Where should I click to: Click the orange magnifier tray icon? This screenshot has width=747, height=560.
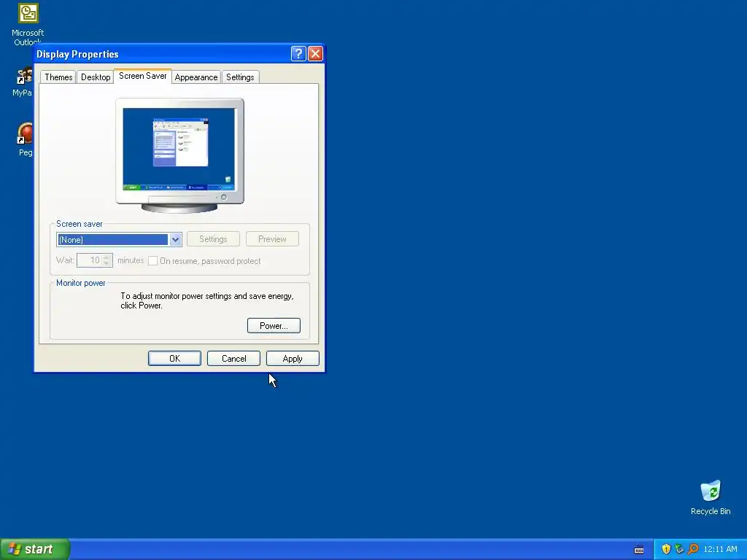(693, 549)
